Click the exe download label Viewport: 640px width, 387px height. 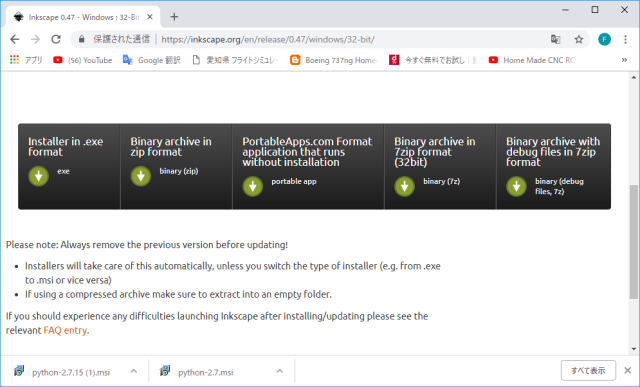[x=63, y=171]
